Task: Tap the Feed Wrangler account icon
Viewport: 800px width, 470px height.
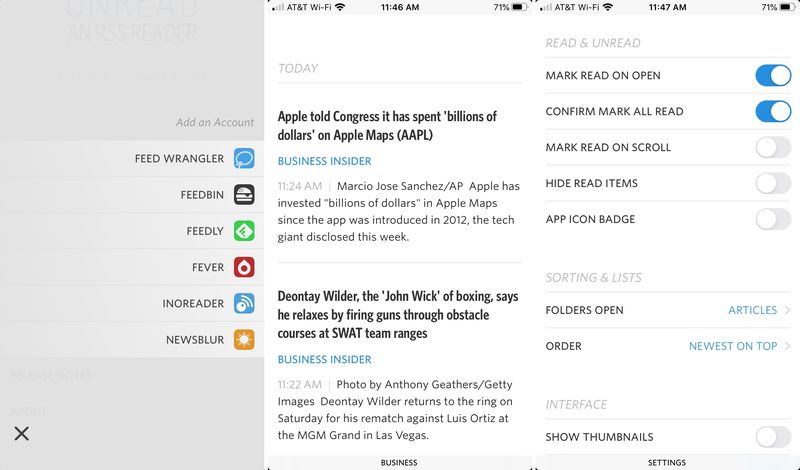Action: [x=244, y=158]
